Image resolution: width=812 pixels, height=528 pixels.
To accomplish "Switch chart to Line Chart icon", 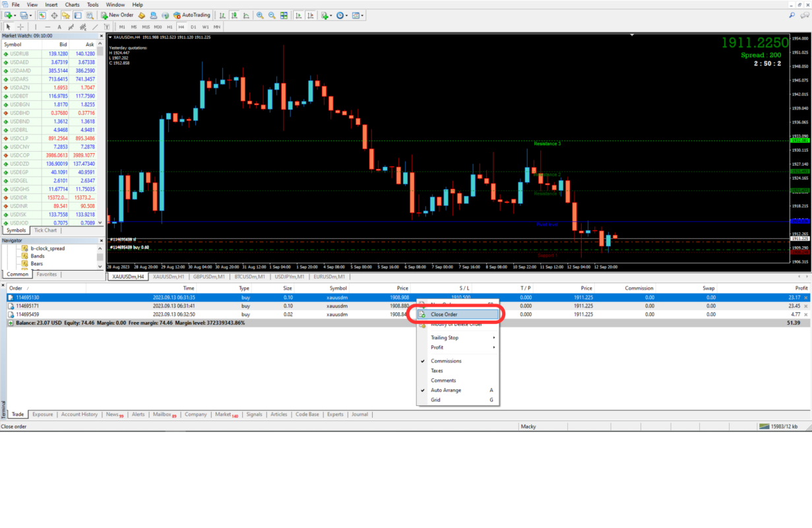I will point(246,15).
